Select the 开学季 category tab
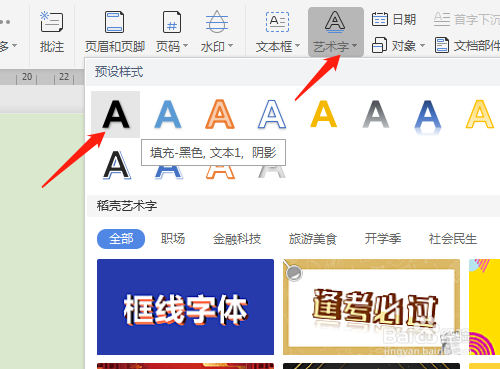Image resolution: width=500 pixels, height=369 pixels. tap(383, 239)
